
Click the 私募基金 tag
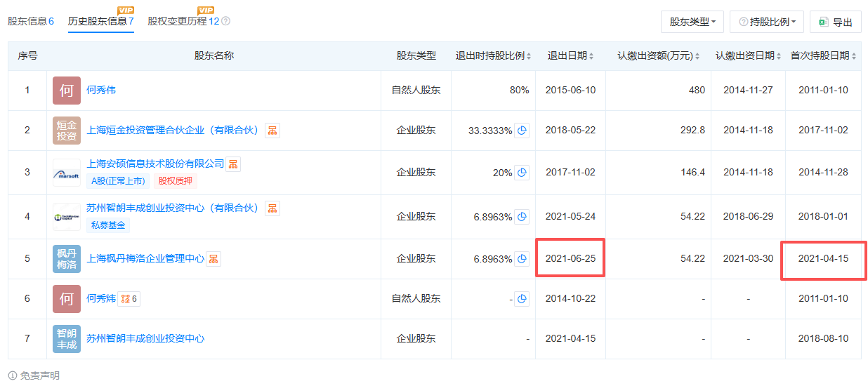point(108,225)
